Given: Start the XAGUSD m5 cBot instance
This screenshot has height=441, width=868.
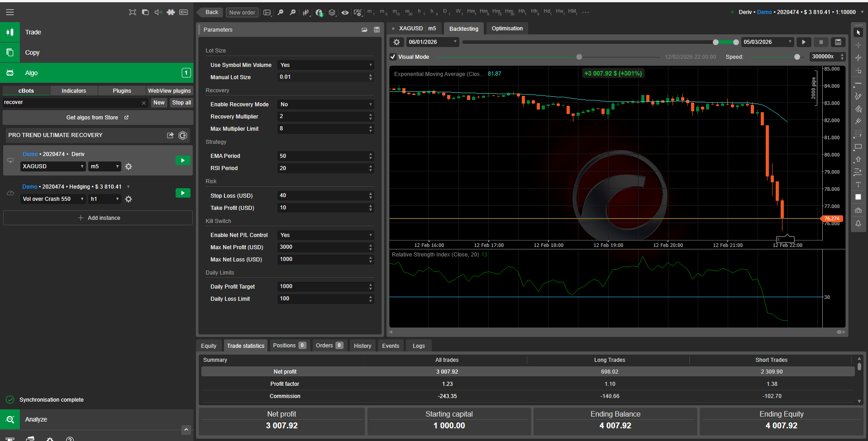Looking at the screenshot, I should [183, 161].
